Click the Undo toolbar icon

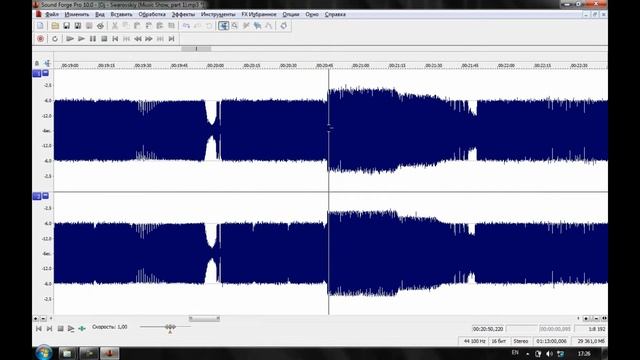(186, 26)
